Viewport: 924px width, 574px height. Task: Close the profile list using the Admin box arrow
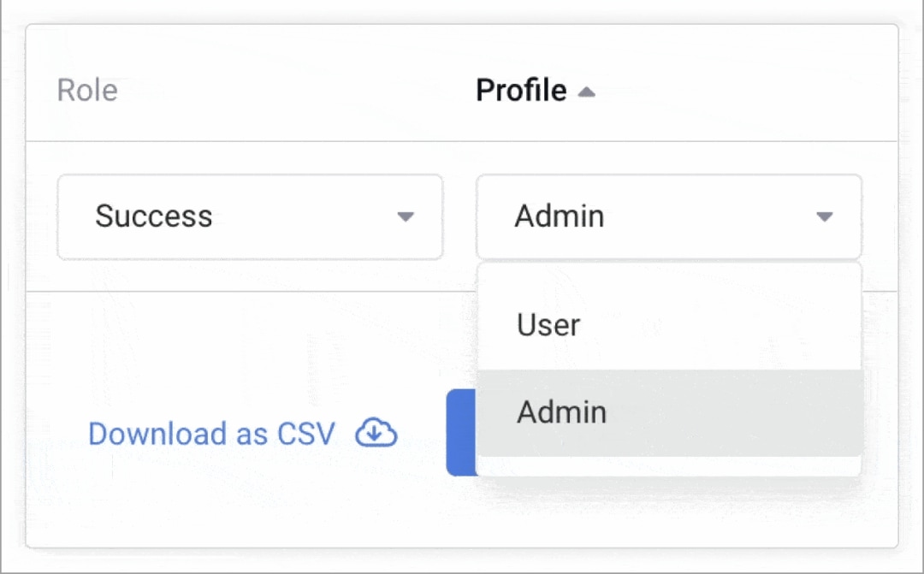[x=825, y=216]
